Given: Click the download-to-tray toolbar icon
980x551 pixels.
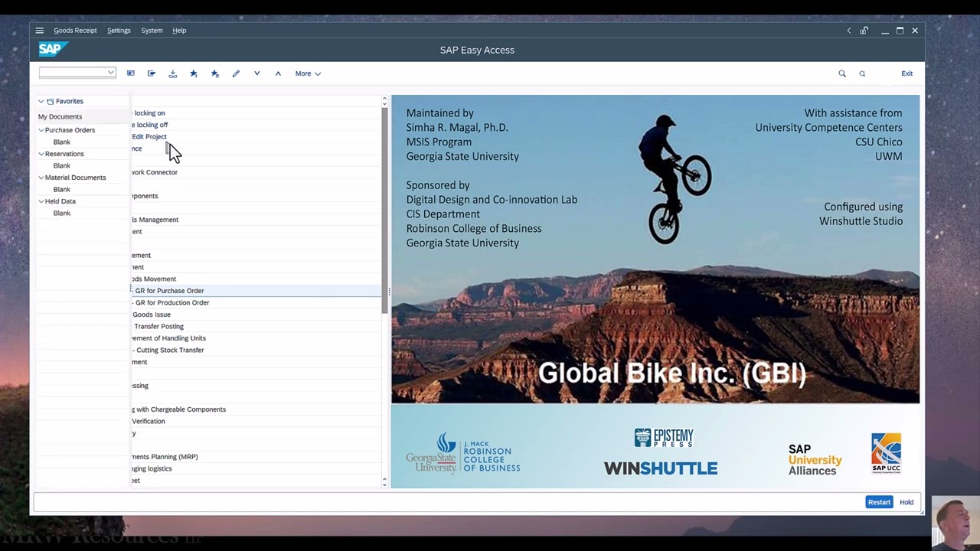Looking at the screenshot, I should coord(173,73).
